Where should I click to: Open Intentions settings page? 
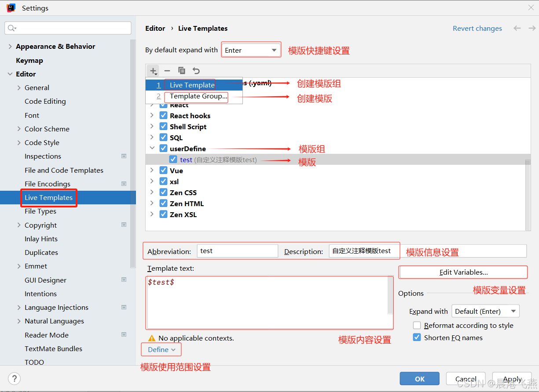[x=40, y=294]
